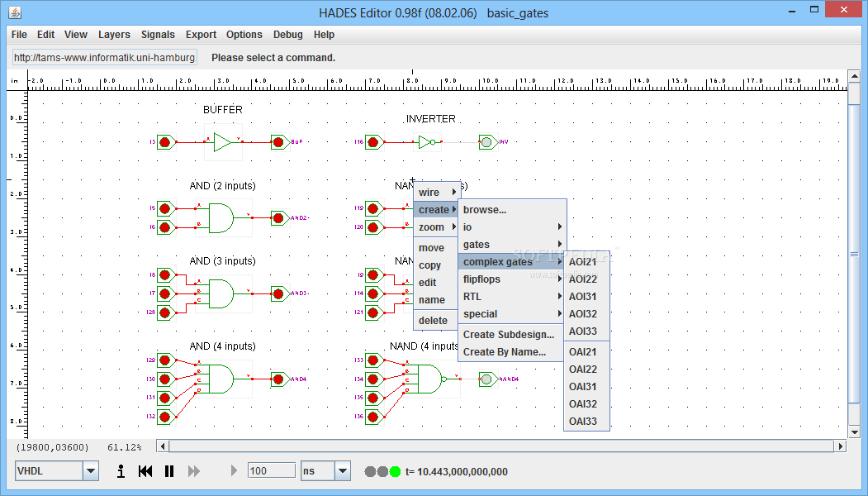The image size is (868, 496).
Task: Flip input pin I33 of NAND4 gate
Action: [374, 360]
